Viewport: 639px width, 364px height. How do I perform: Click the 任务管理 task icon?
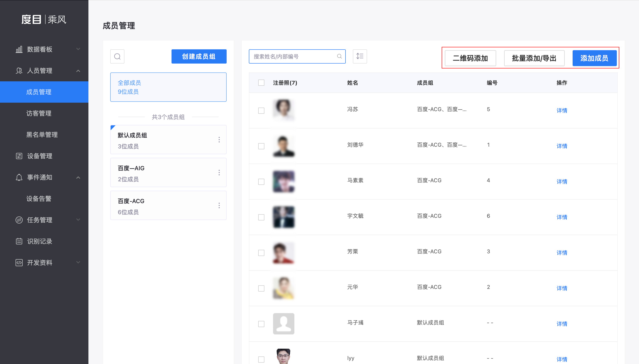tap(19, 220)
